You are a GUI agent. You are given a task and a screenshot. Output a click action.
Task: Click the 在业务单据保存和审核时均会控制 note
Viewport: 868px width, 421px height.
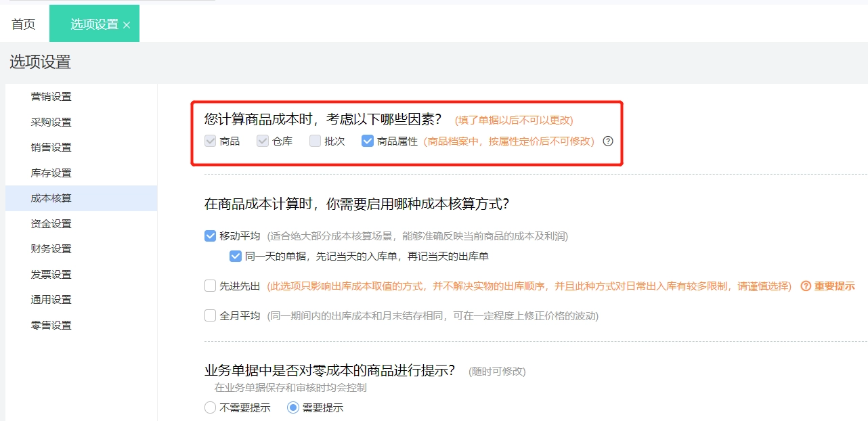pos(290,388)
